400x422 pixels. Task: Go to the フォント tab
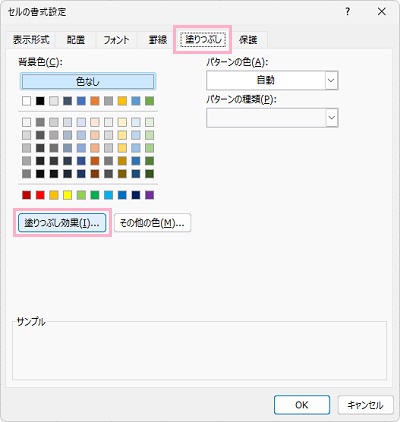(x=116, y=40)
